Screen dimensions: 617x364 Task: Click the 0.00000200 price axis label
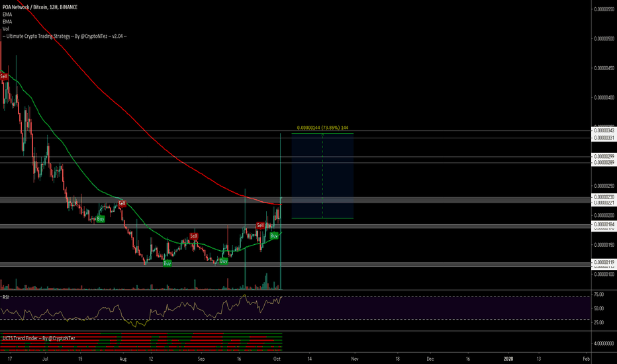[604, 215]
